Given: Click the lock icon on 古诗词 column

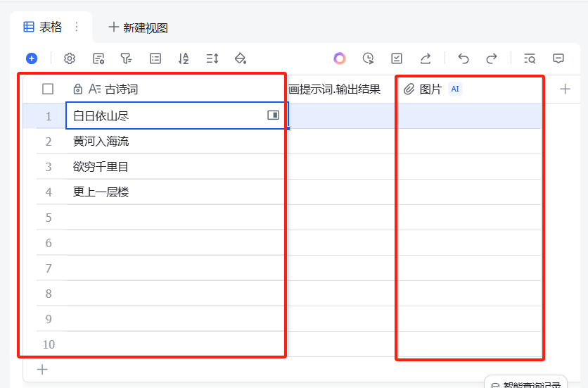Looking at the screenshot, I should point(77,89).
